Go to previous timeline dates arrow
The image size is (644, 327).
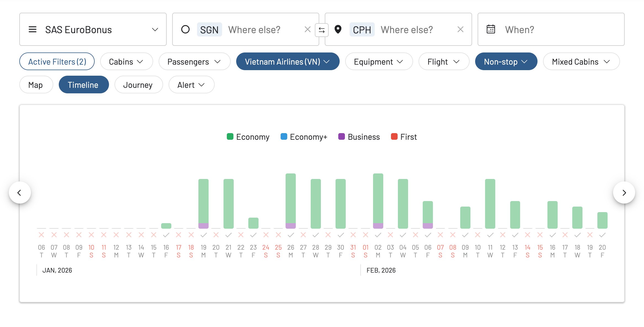click(20, 192)
